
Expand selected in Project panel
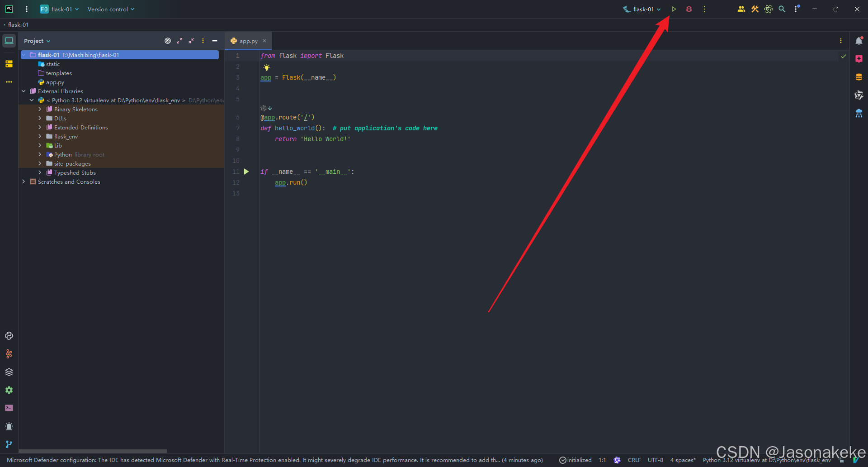[179, 41]
